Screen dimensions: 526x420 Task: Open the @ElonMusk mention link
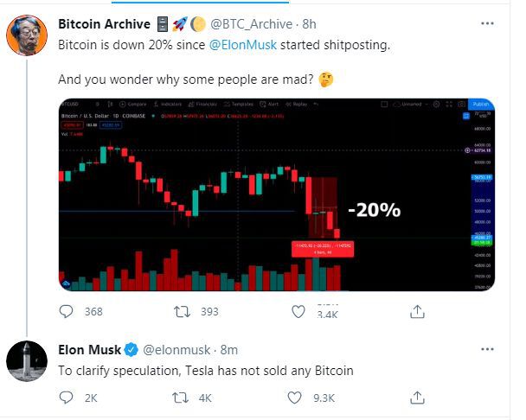click(x=243, y=45)
